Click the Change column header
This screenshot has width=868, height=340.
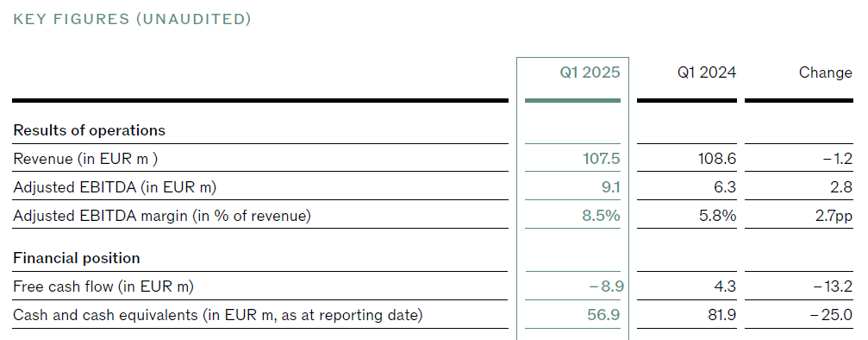tap(826, 72)
